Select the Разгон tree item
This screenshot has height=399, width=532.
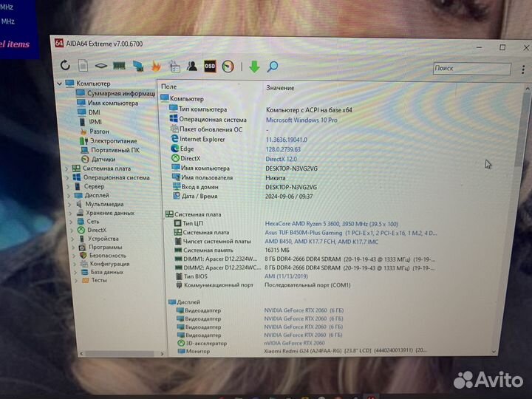pyautogui.click(x=100, y=132)
